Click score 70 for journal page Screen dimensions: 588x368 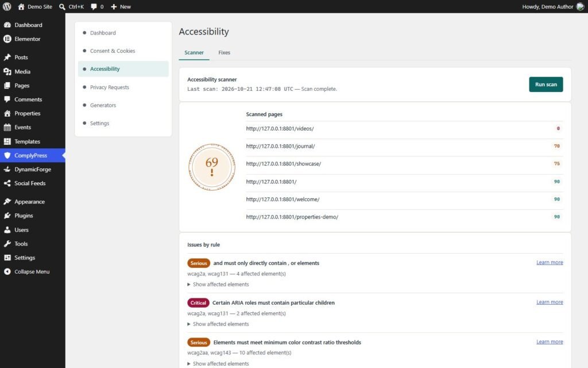[557, 146]
